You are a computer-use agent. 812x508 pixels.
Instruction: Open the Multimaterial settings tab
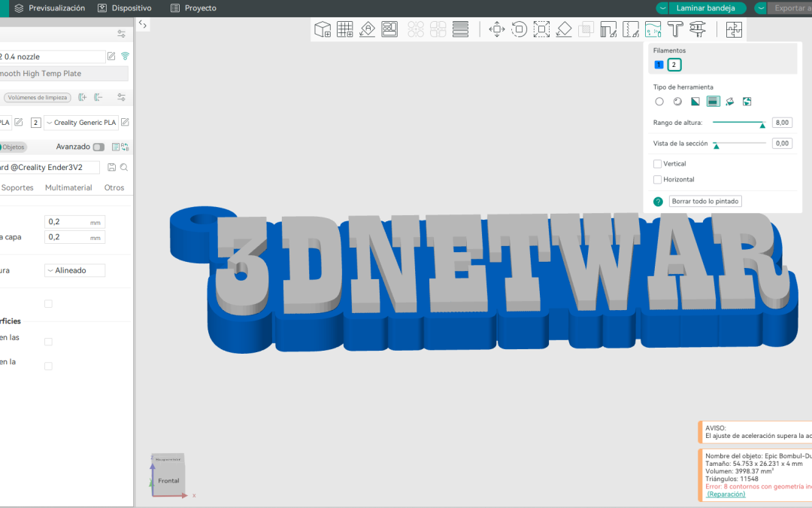pyautogui.click(x=68, y=187)
